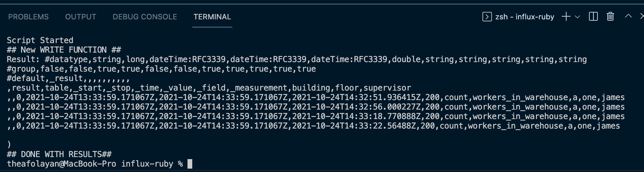Close the panel with the X icon
This screenshot has width=644, height=172.
click(x=641, y=16)
